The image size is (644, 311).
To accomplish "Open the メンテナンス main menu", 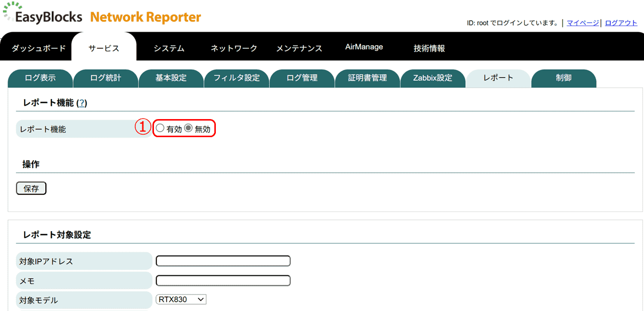I will [x=299, y=48].
